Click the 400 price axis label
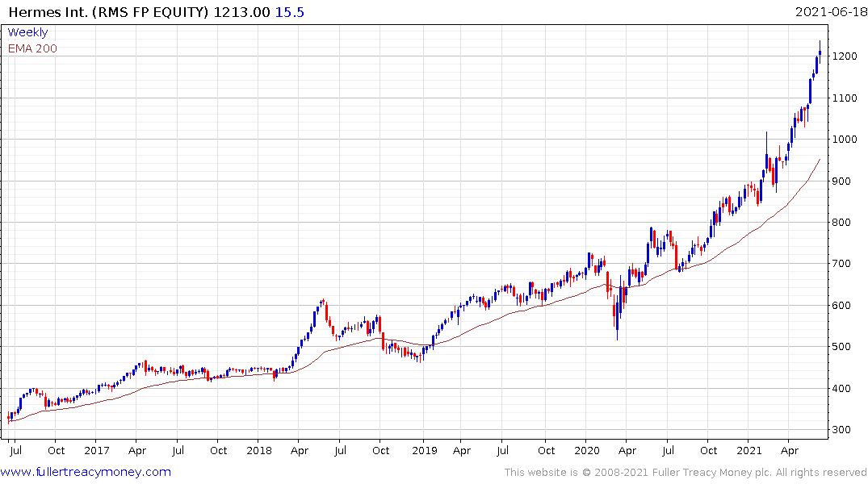The width and height of the screenshot is (868, 484). pos(841,388)
